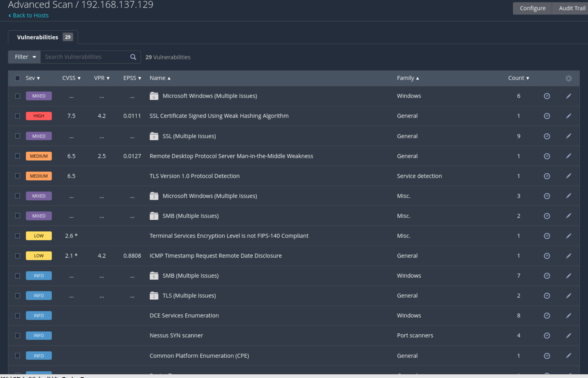Check the SSL Certificate Weak Hashing row
This screenshot has width=588, height=378.
click(18, 116)
